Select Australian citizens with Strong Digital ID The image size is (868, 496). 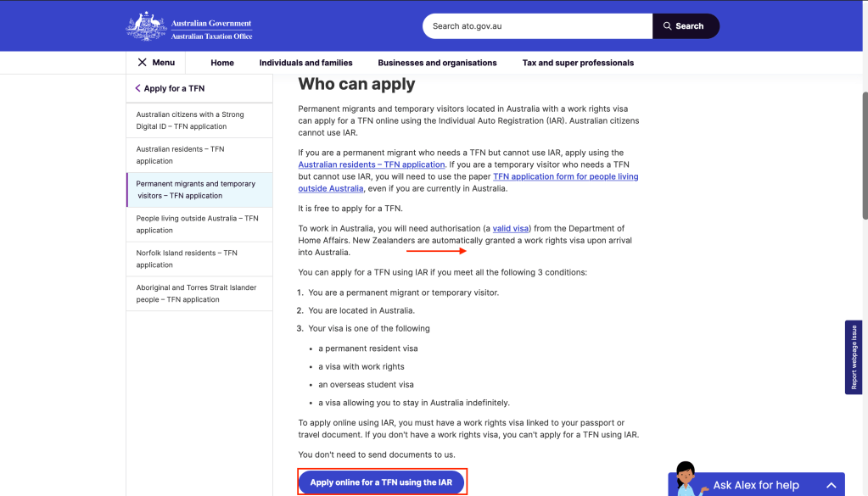click(190, 120)
